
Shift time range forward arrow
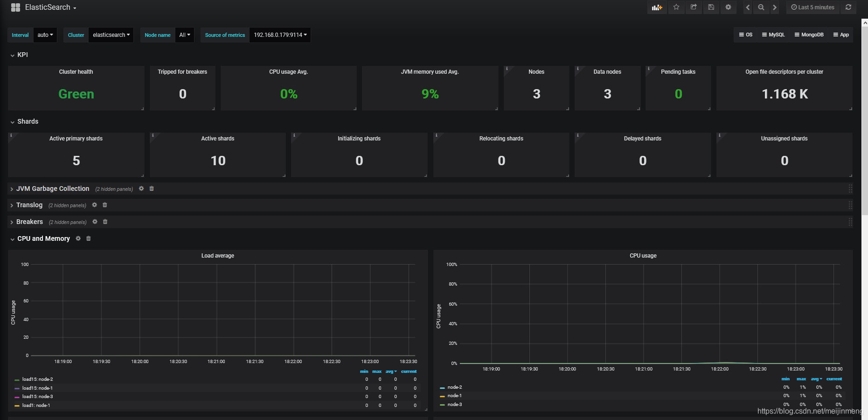[775, 7]
